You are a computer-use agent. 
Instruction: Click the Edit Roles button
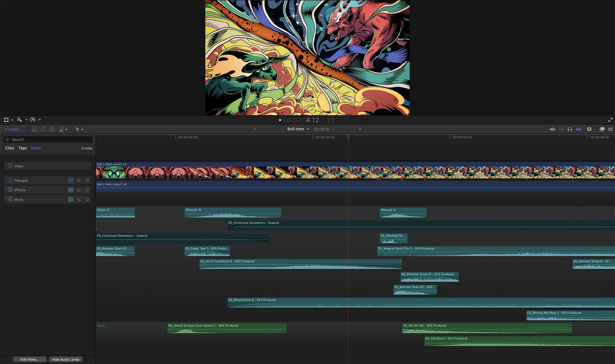coord(30,360)
